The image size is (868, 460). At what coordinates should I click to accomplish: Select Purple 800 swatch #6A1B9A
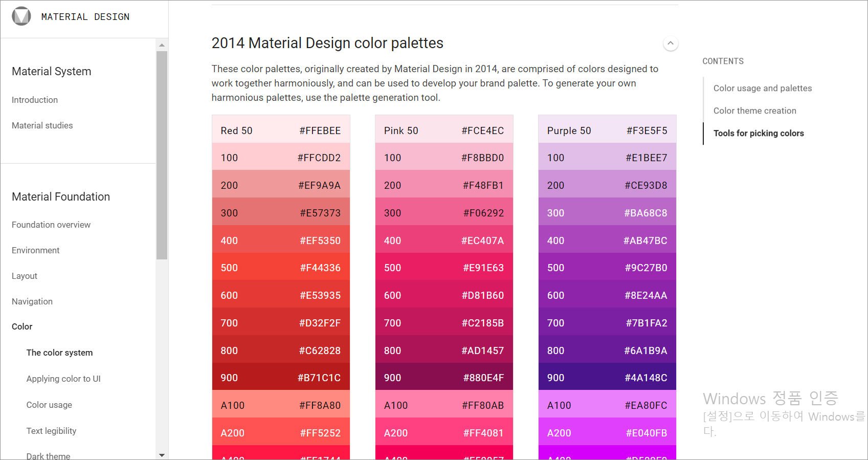(607, 349)
